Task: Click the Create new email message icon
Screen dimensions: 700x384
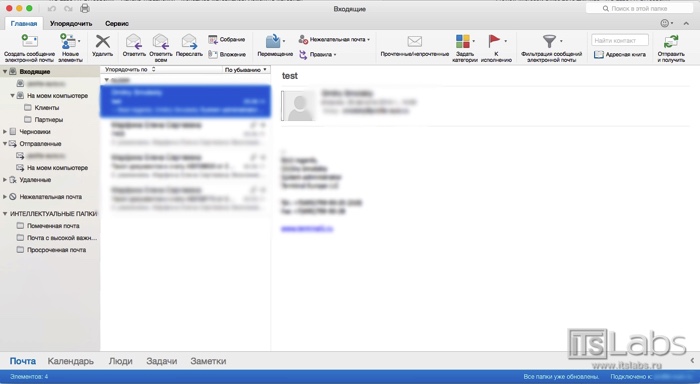Action: [29, 41]
